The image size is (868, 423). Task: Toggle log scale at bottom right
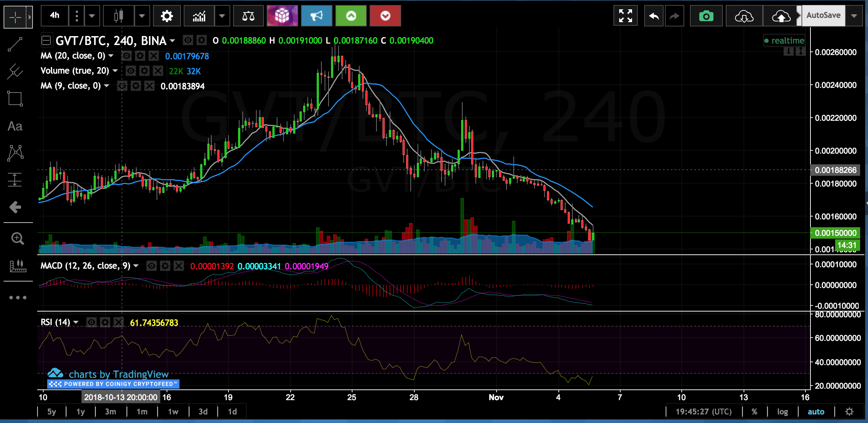[782, 412]
